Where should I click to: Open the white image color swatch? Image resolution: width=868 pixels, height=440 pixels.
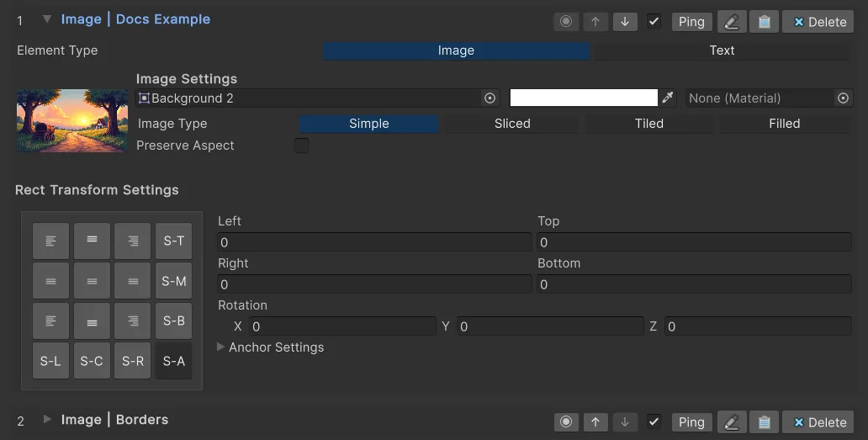click(x=584, y=98)
